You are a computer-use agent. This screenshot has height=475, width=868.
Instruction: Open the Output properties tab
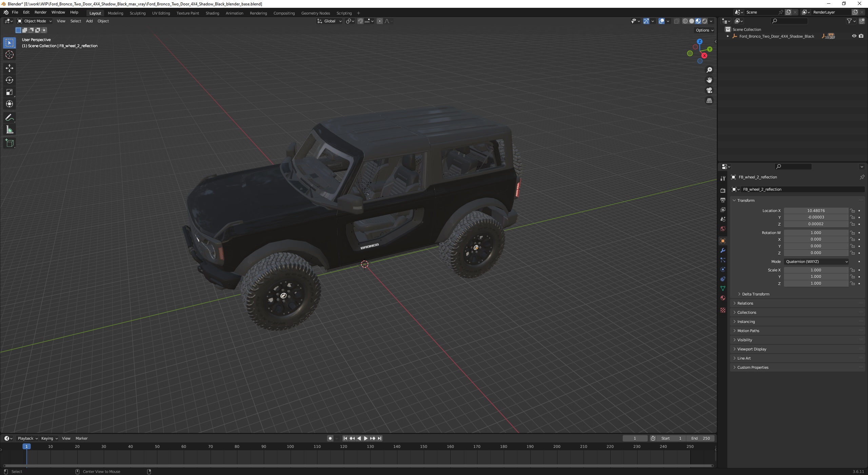(x=723, y=200)
